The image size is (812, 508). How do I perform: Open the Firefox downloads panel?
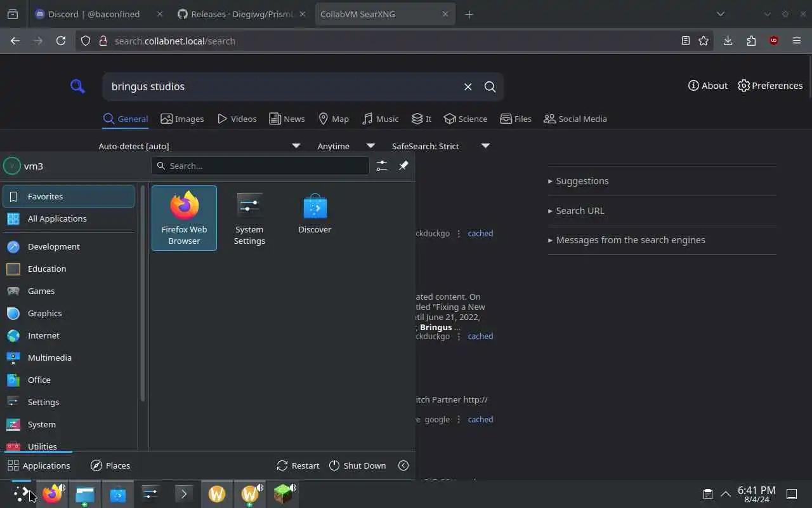click(728, 41)
